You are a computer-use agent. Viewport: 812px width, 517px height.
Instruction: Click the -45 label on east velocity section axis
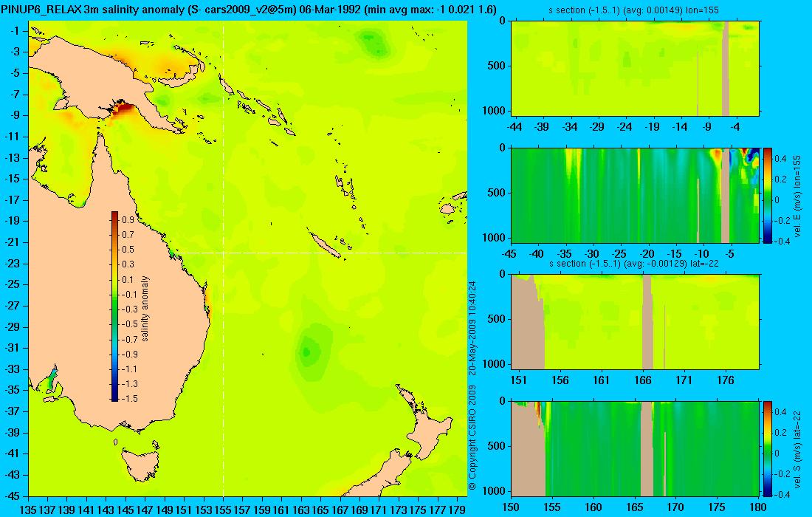[509, 254]
